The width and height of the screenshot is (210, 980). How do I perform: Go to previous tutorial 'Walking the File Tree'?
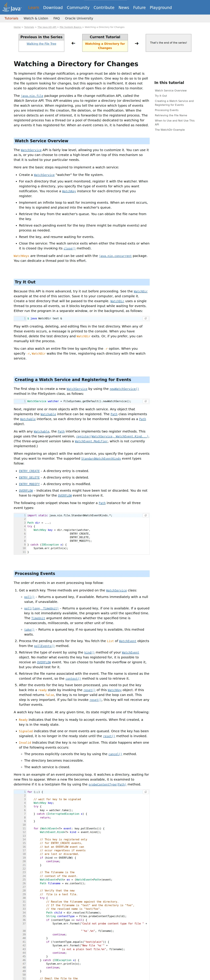(42, 44)
